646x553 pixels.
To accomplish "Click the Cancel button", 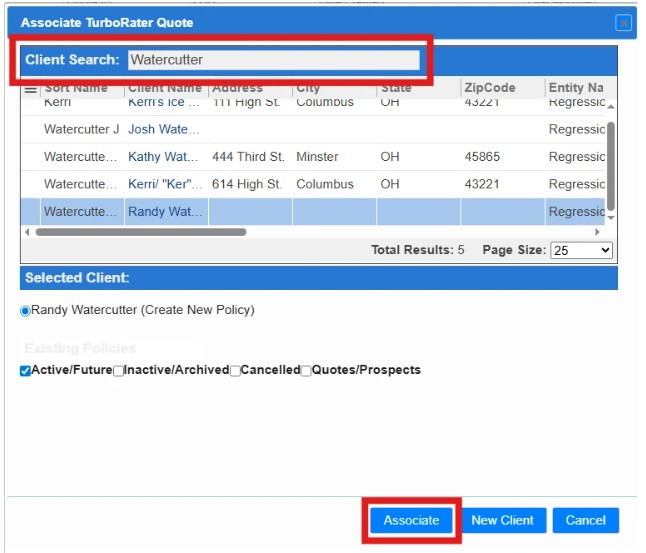I will click(x=585, y=520).
